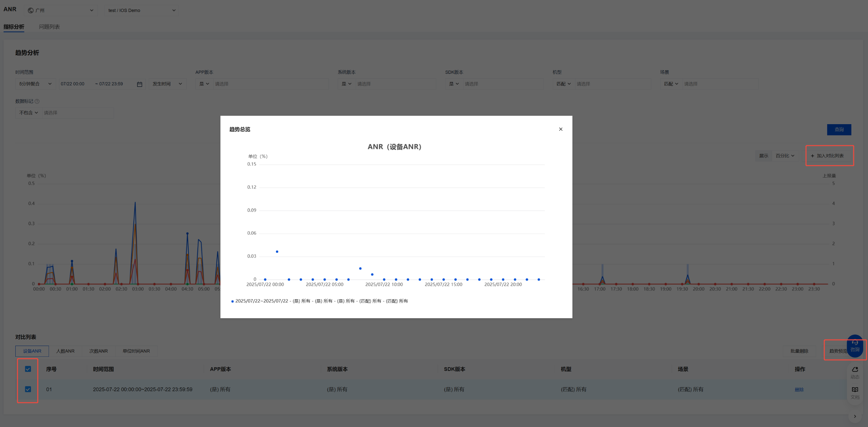Click the globe icon beside 广州
Image resolution: width=868 pixels, height=427 pixels.
(x=31, y=10)
